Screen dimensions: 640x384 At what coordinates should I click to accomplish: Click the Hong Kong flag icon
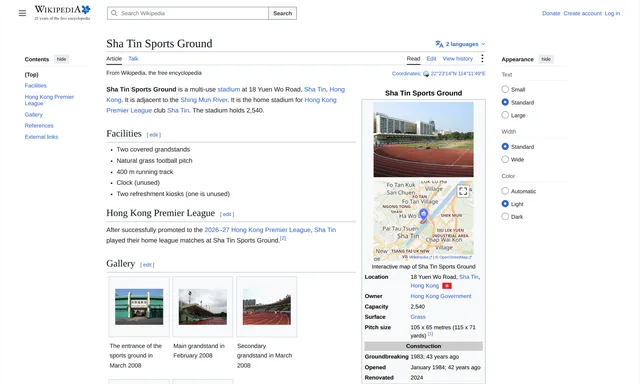[447, 286]
